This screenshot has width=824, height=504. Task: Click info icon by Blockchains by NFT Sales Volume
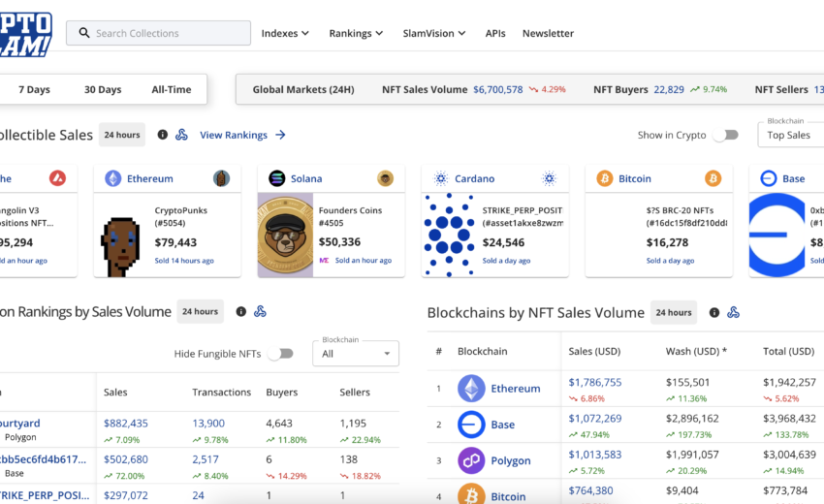click(714, 313)
